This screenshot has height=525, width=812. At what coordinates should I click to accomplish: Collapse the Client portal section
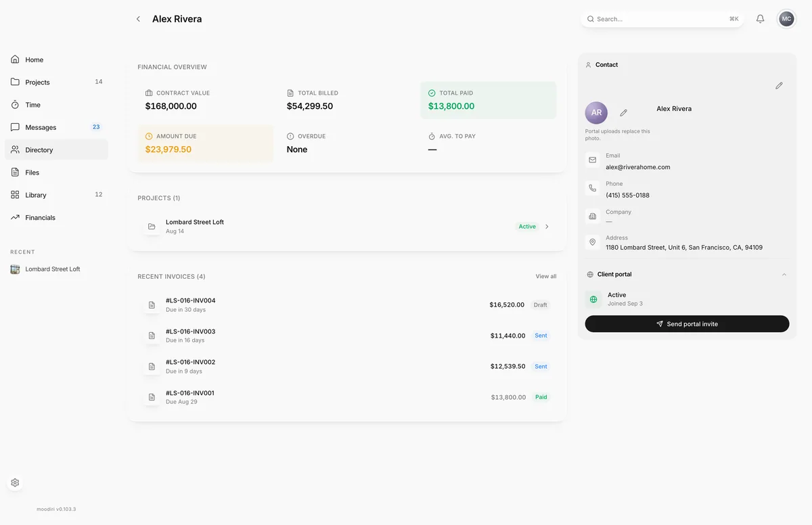coord(784,275)
